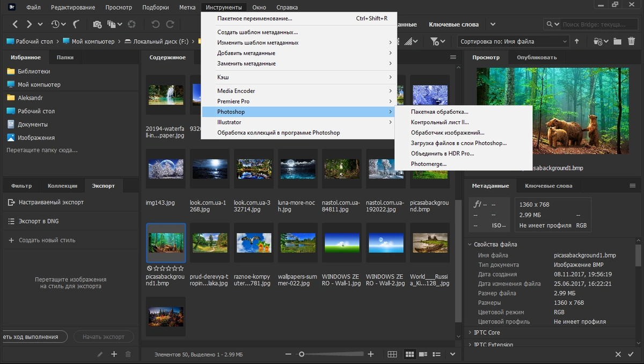Screen dimensions: 644x364
Task: Click the pencil edit icon in Export panel
Action: click(100, 354)
